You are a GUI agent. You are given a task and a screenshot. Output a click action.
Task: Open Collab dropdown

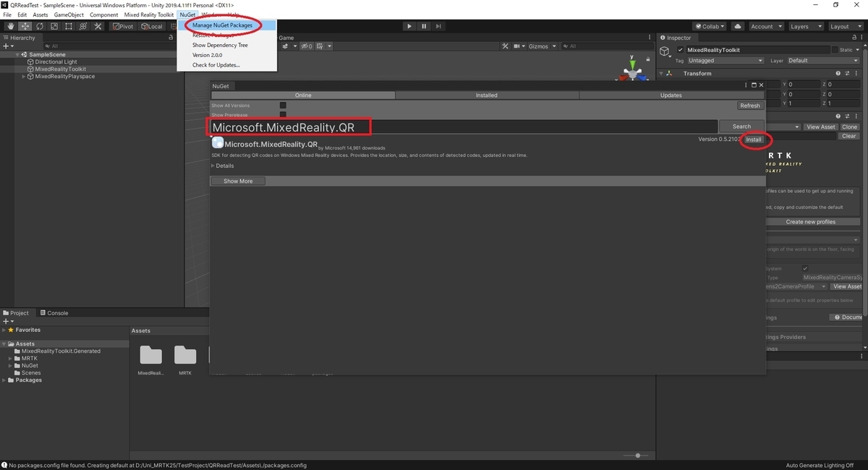pyautogui.click(x=710, y=26)
